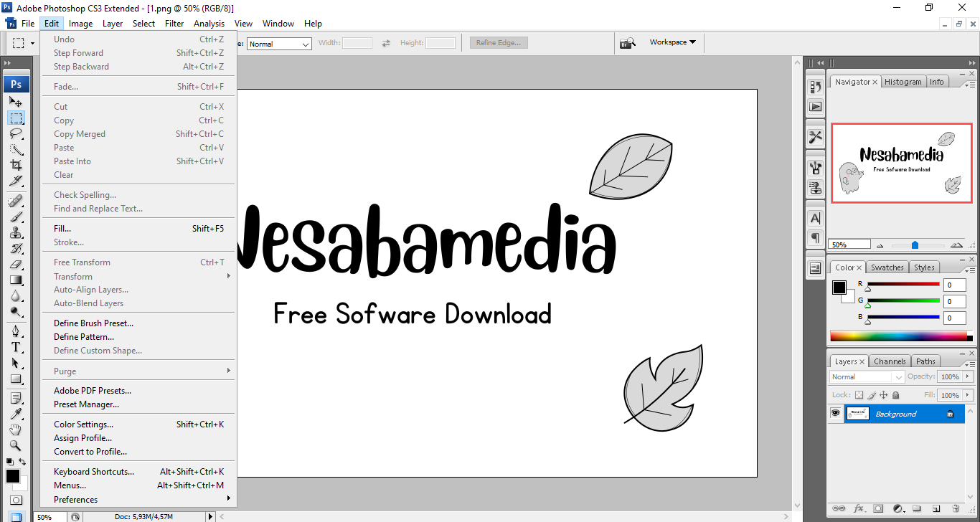Open the layer blend mode Normal dropdown

867,377
